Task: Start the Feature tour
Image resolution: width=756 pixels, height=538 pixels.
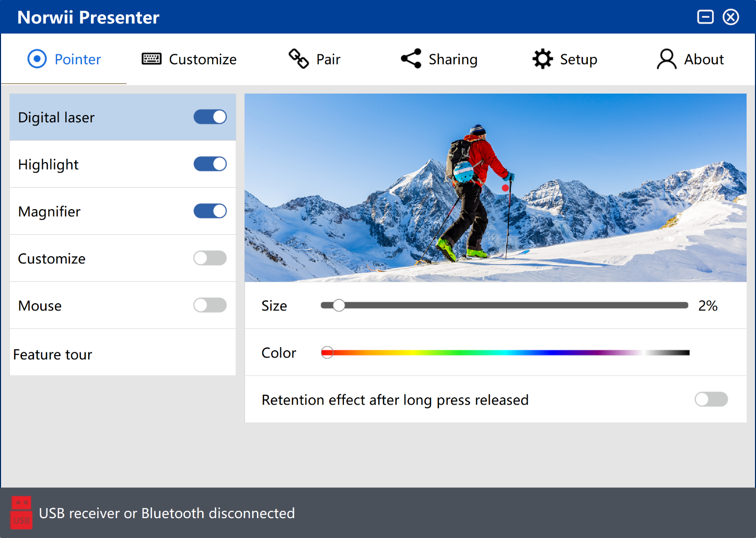Action: (53, 354)
